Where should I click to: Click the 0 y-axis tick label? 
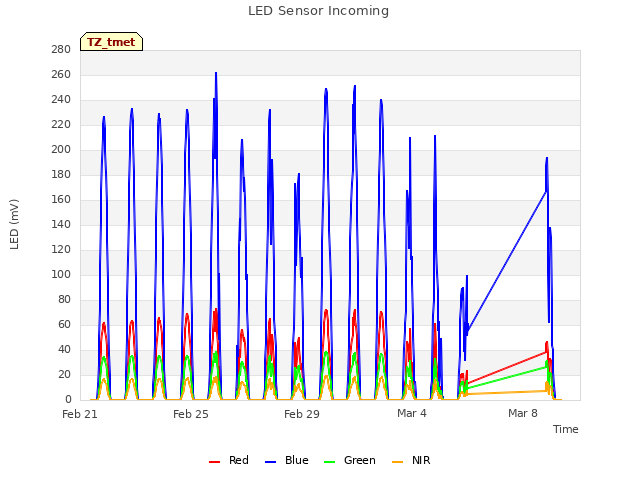[x=68, y=399]
